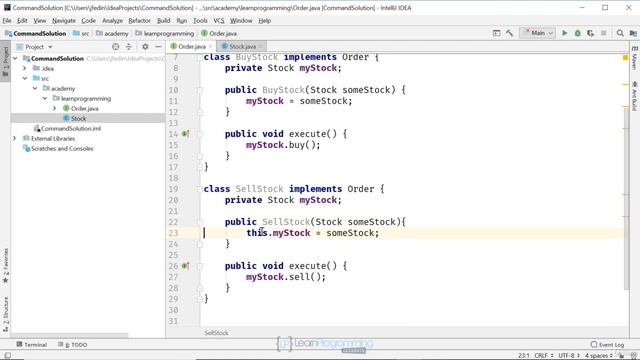Collapse the src folder
Viewport: 640px width, 360px height.
coord(25,78)
